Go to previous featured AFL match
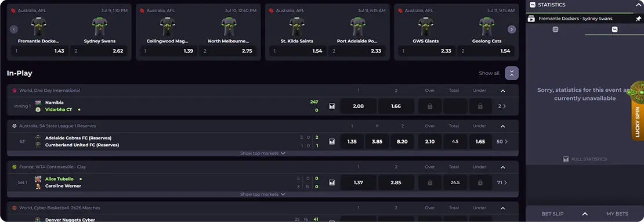644x222 pixels. (x=13, y=29)
